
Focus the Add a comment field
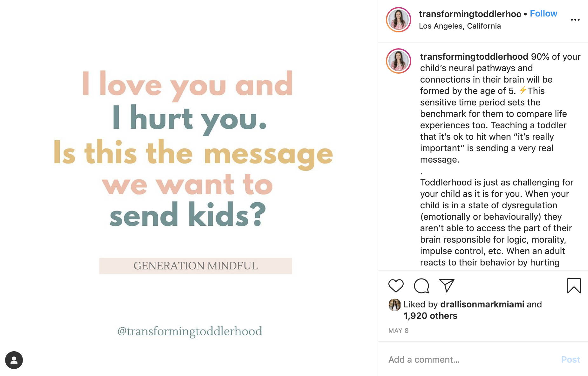point(470,359)
